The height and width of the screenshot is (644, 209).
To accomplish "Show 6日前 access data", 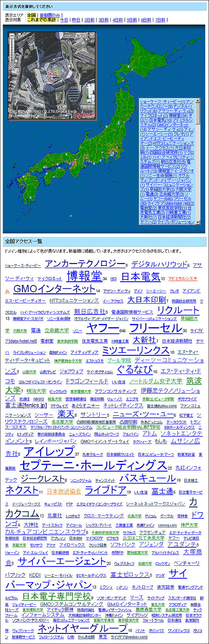I will pos(146,20).
